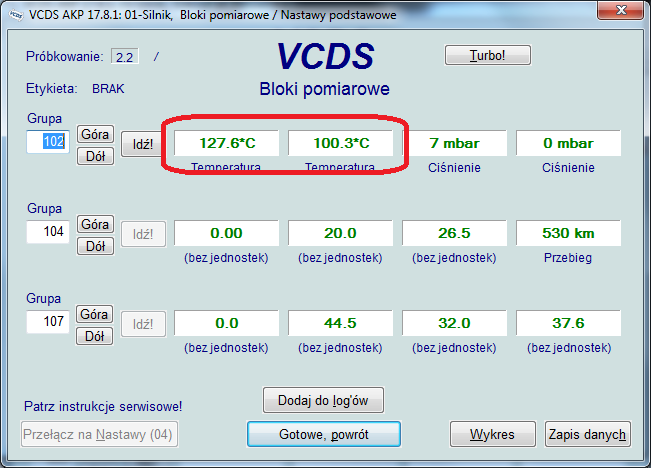Select the 20.0 value in group 104
Image resolution: width=651 pixels, height=468 pixels.
pos(341,233)
